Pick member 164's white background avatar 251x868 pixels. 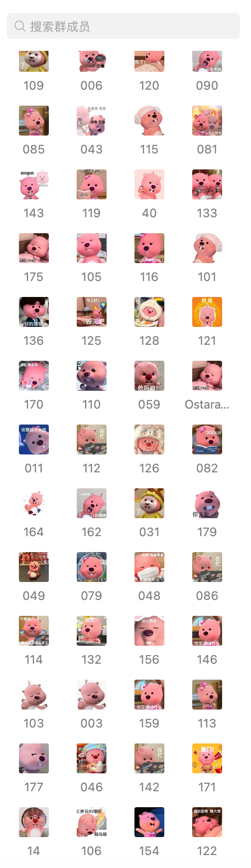[34, 503]
